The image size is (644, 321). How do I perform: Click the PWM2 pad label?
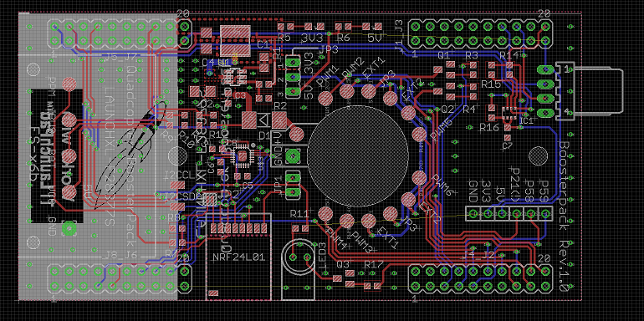tap(352, 69)
